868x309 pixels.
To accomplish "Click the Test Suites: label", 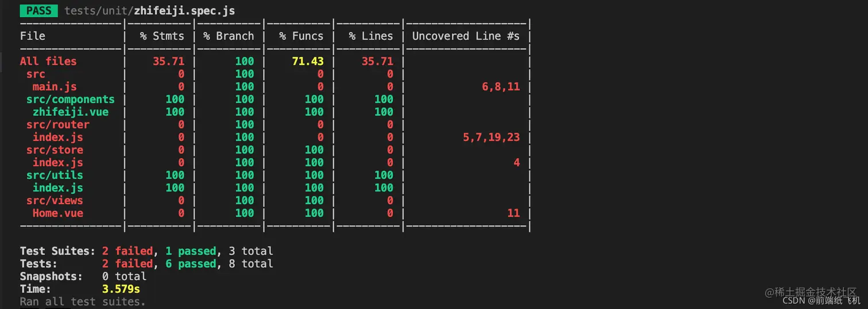I will 58,251.
